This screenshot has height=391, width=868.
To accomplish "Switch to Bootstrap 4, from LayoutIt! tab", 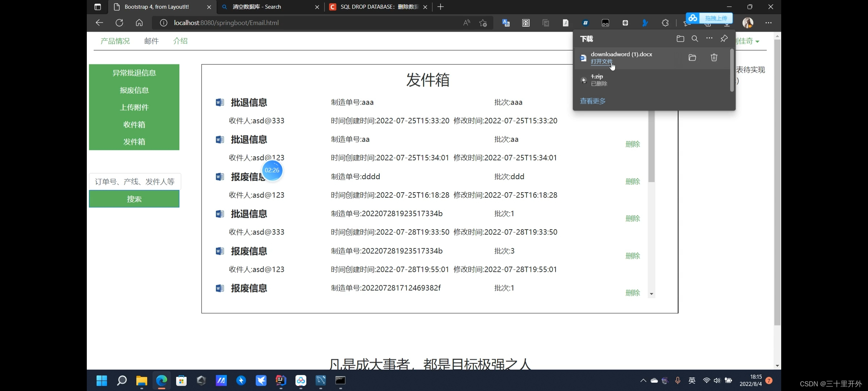I will tap(157, 7).
